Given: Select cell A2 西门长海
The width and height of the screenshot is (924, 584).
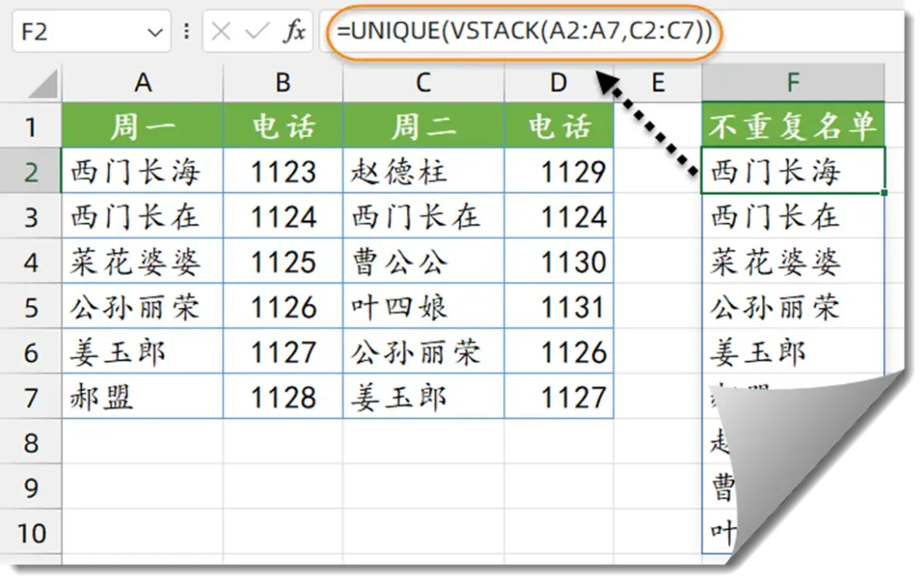Looking at the screenshot, I should click(143, 171).
